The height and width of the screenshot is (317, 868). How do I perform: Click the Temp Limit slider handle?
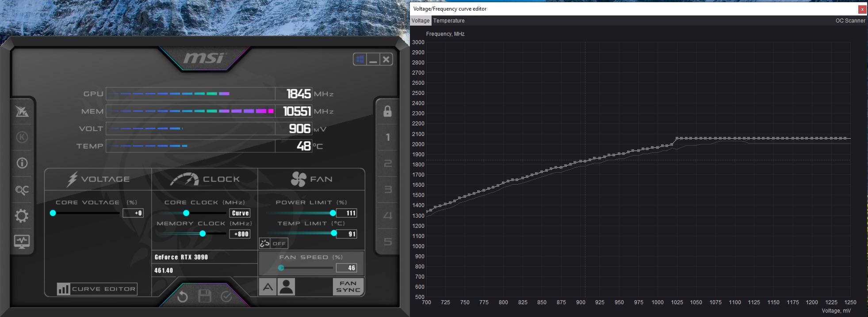point(334,234)
